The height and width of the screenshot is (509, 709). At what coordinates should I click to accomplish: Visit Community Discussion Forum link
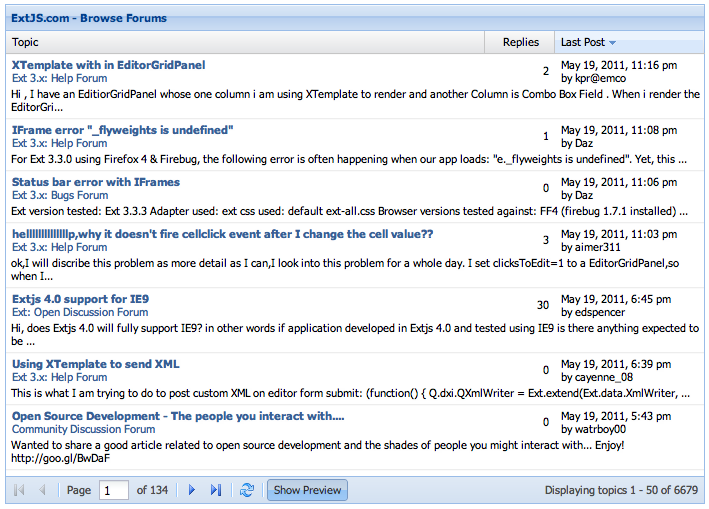[84, 429]
